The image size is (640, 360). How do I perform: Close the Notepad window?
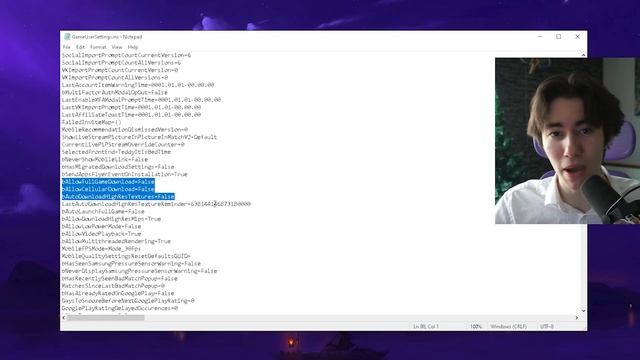coord(578,37)
